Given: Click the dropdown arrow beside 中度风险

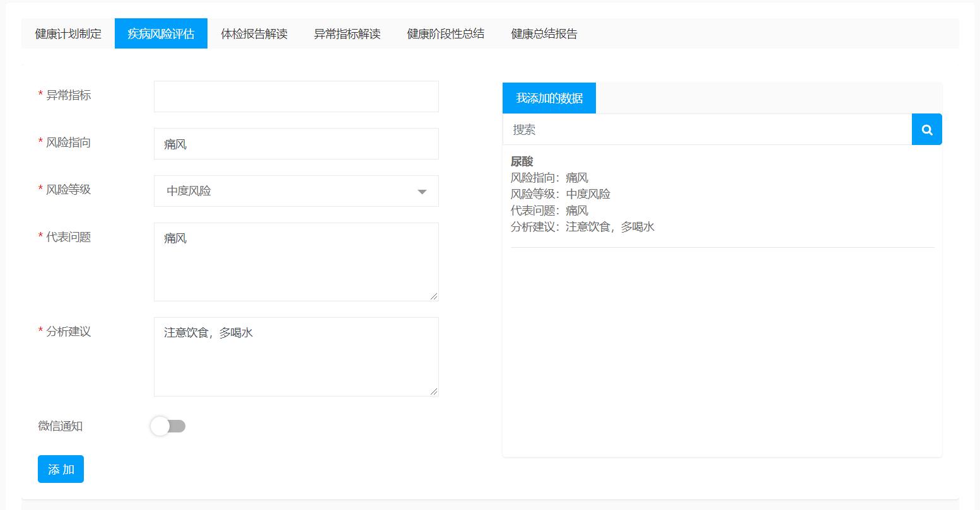Looking at the screenshot, I should click(422, 192).
